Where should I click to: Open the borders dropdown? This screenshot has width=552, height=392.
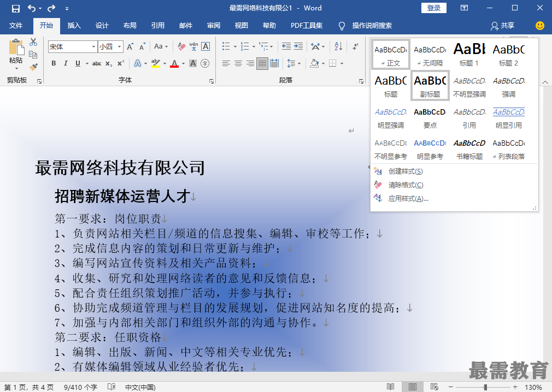[x=342, y=64]
